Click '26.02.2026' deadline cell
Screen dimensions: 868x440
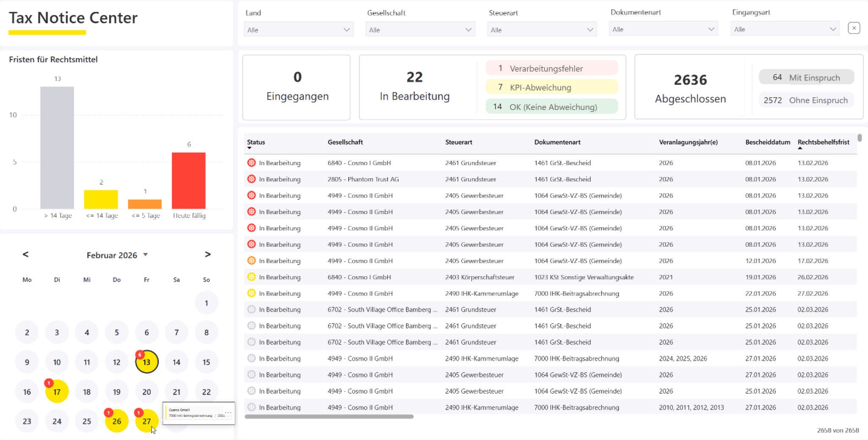813,277
